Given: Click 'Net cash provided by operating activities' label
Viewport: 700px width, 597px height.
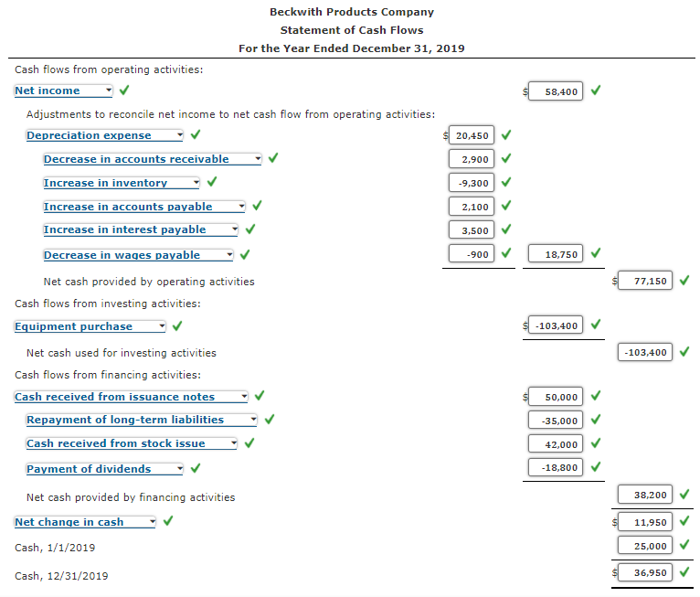Looking at the screenshot, I should pyautogui.click(x=149, y=282).
